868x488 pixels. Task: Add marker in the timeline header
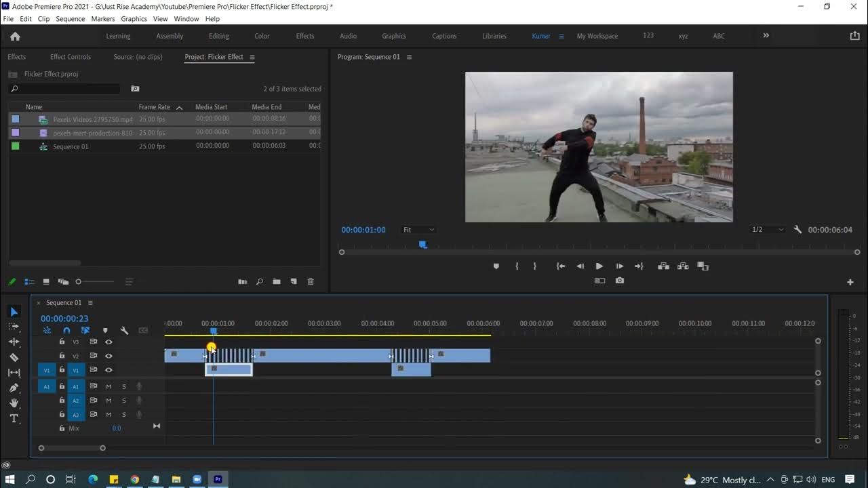click(x=105, y=331)
